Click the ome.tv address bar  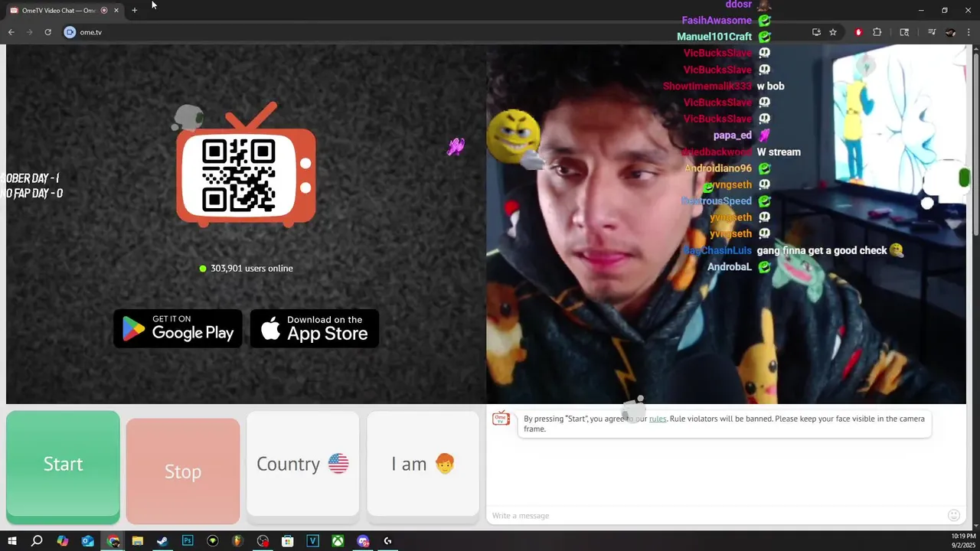(x=436, y=32)
